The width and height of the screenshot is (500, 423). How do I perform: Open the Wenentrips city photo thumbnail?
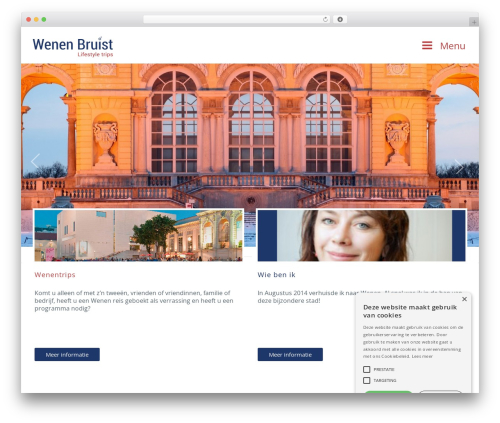tap(138, 235)
